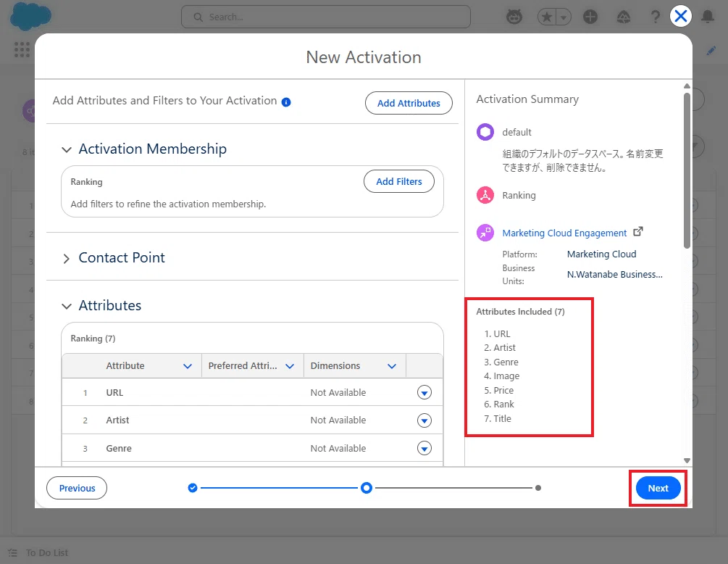Open the Dimensions column header menu
The height and width of the screenshot is (564, 728).
392,366
